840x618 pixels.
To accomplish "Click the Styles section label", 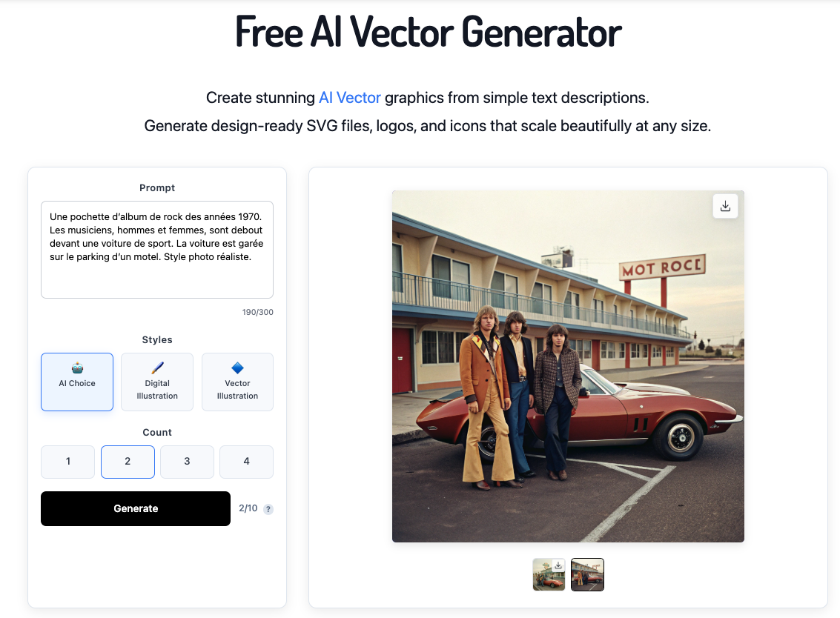I will point(157,340).
